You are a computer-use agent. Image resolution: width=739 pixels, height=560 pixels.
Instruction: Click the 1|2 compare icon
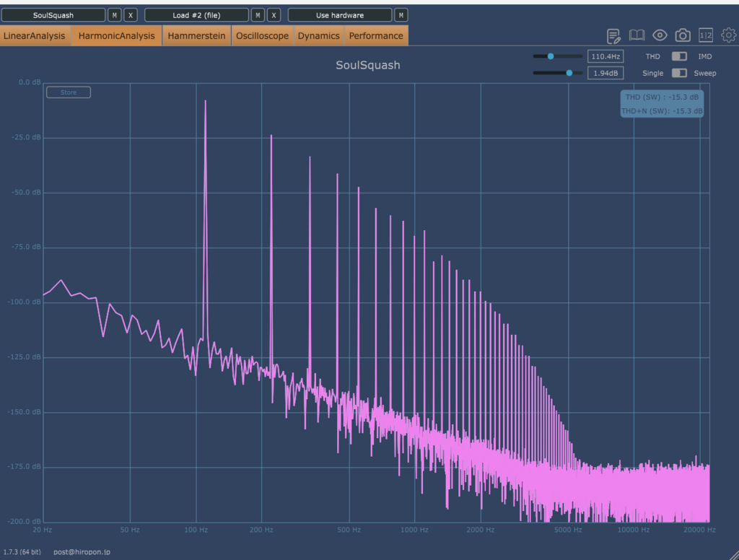(x=706, y=35)
